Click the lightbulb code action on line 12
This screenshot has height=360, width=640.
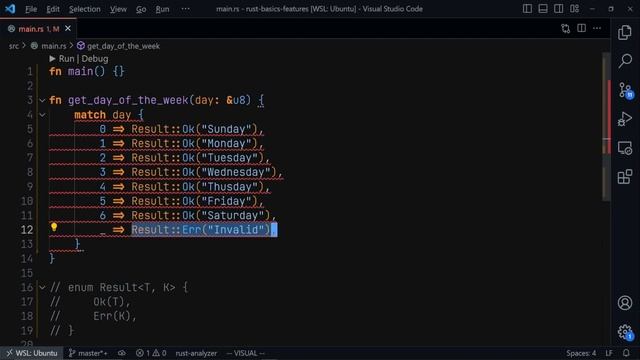[x=54, y=227]
